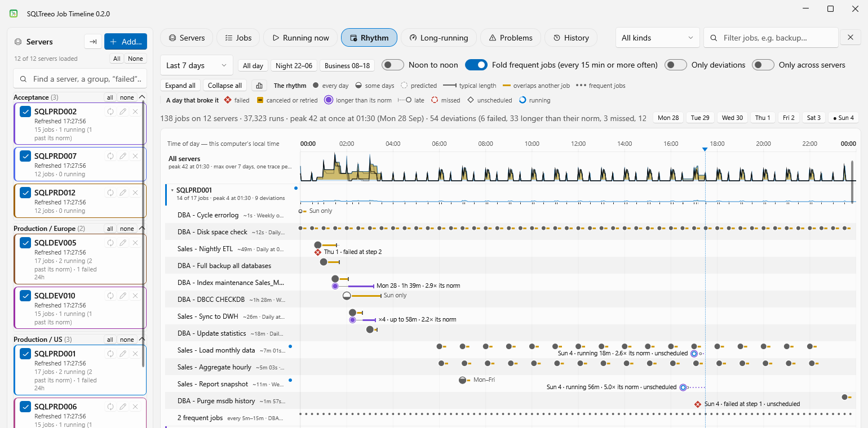Switch to the Servers tab

187,38
